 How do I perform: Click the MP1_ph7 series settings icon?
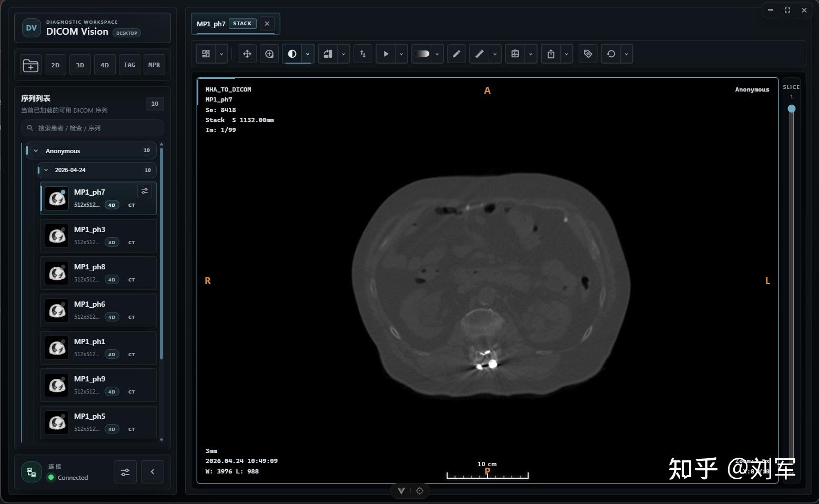pos(145,191)
